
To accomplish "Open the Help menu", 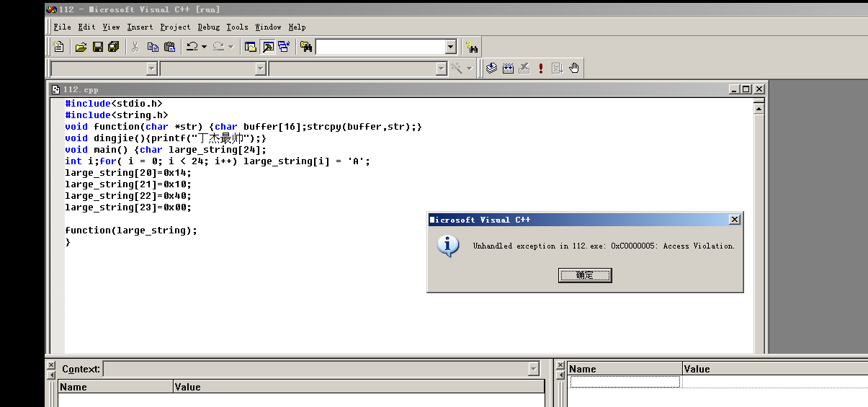I will tap(297, 27).
